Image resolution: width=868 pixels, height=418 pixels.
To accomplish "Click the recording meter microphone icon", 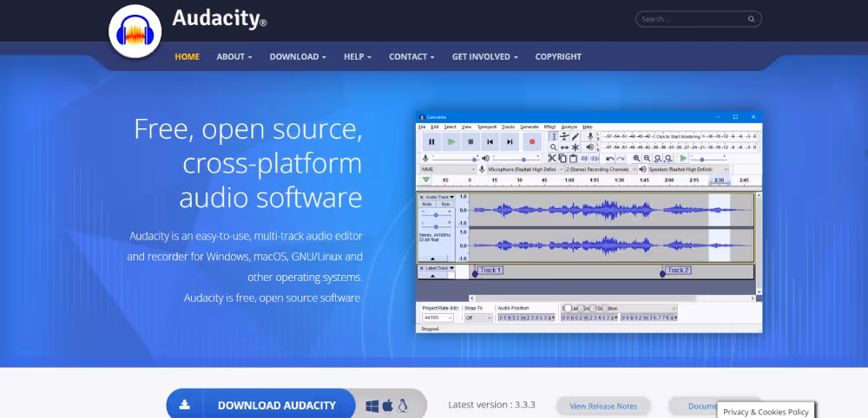I will pos(590,136).
